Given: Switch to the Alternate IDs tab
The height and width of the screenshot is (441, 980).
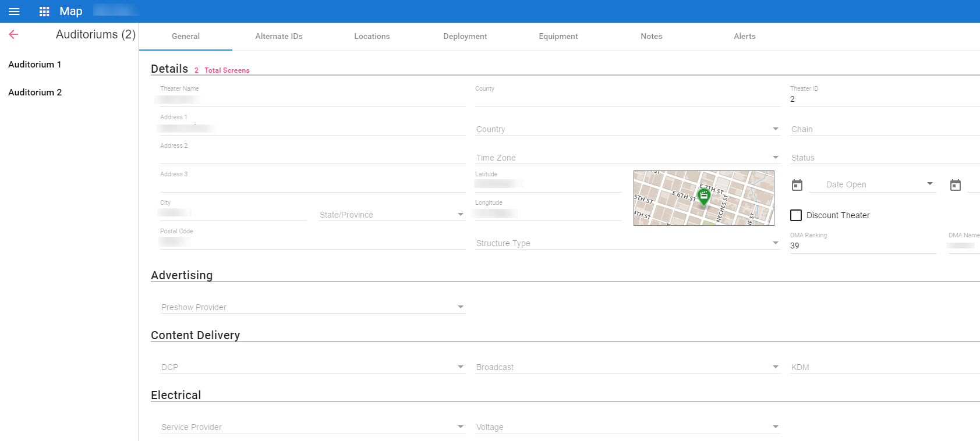Looking at the screenshot, I should 278,36.
